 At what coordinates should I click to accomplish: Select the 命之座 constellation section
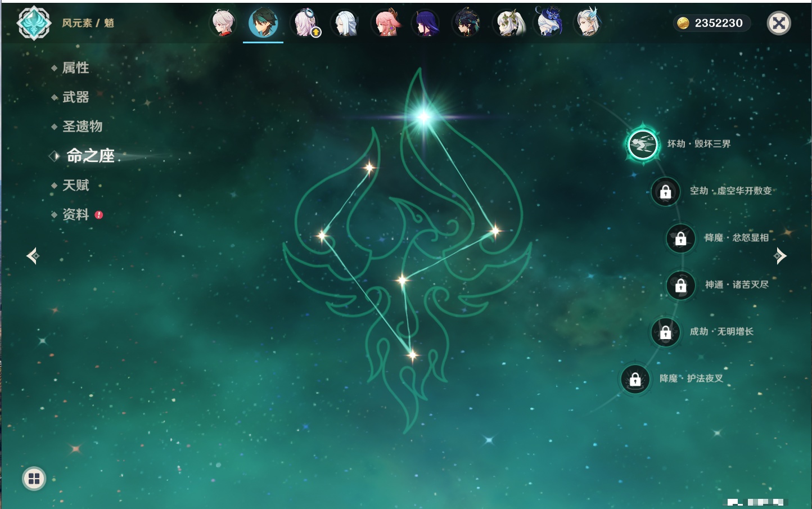click(90, 156)
